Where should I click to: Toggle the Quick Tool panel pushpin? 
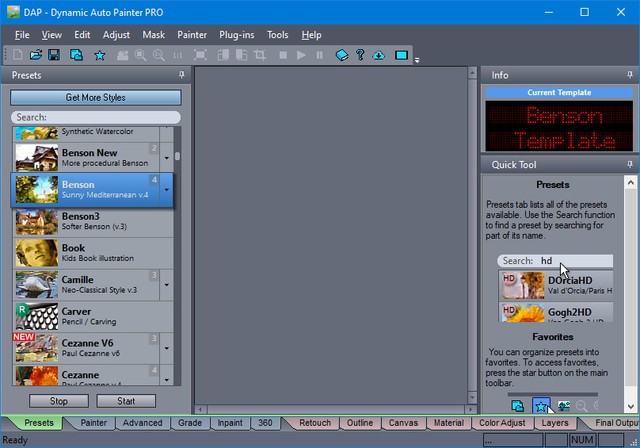(629, 165)
